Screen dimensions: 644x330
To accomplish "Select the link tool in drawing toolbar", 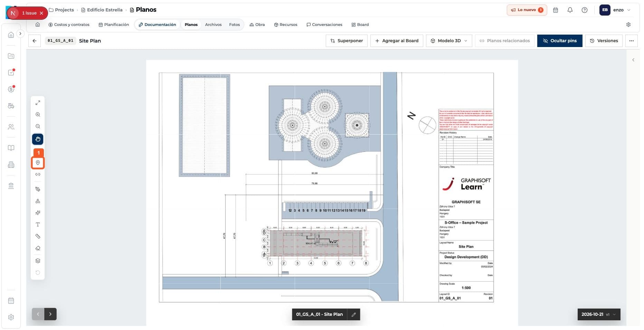I will coord(38,174).
